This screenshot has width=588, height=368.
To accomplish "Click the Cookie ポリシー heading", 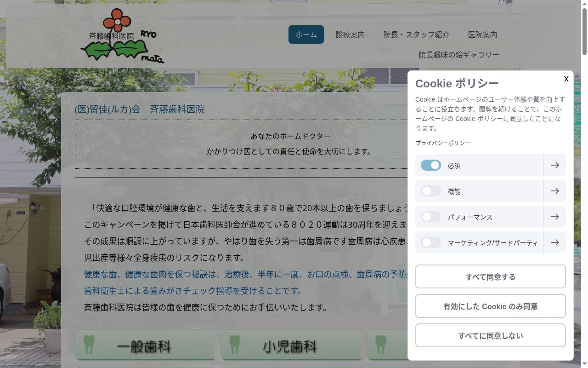I will [x=457, y=83].
